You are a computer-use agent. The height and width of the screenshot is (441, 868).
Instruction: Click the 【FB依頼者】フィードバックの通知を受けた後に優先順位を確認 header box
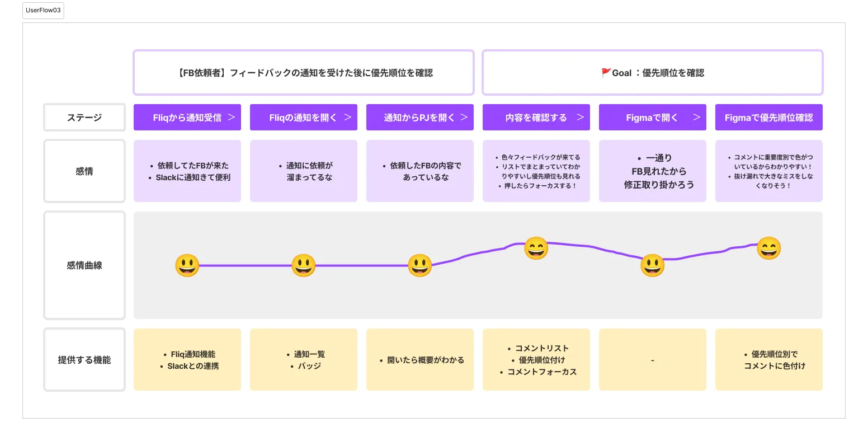tap(304, 73)
